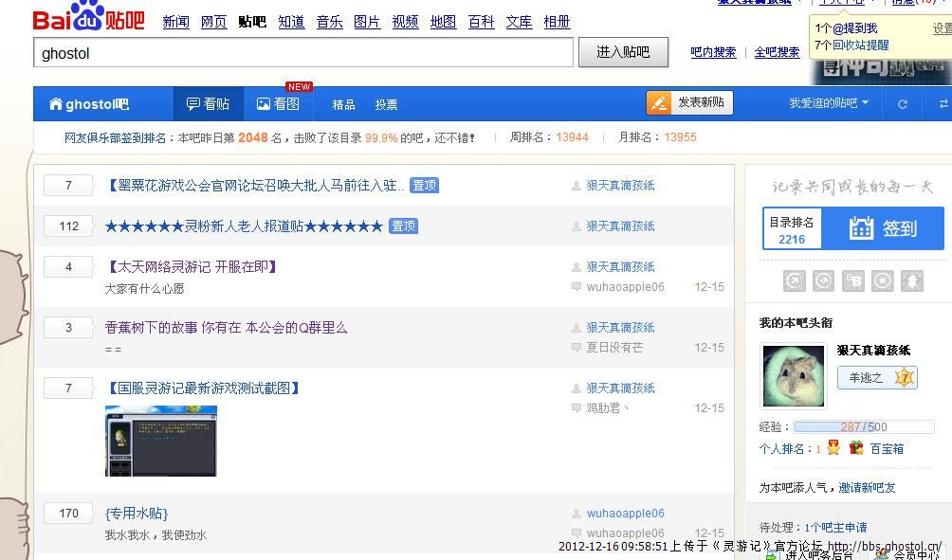Click the first gray share badge icon
The height and width of the screenshot is (560, 952).
794,280
